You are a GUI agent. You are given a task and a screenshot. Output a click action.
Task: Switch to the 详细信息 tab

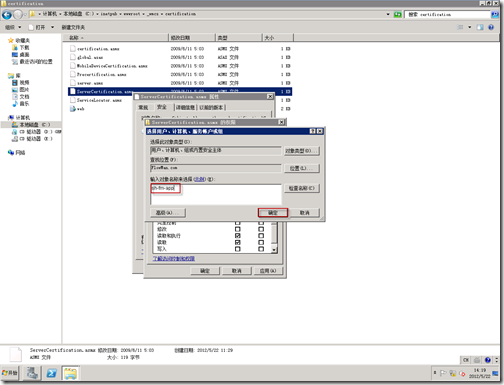coord(185,107)
